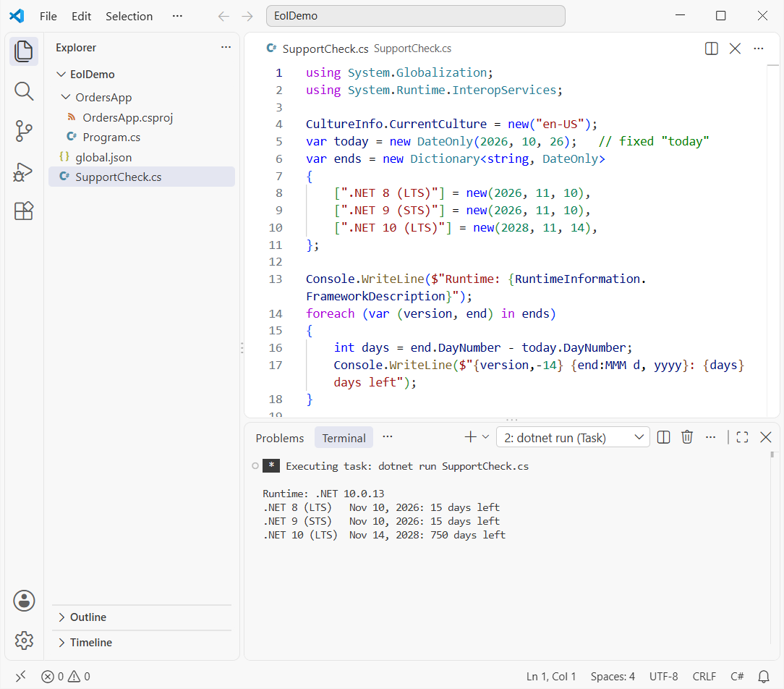The image size is (784, 689).
Task: Click the 'foreach' keyword on line 14
Action: click(x=330, y=313)
